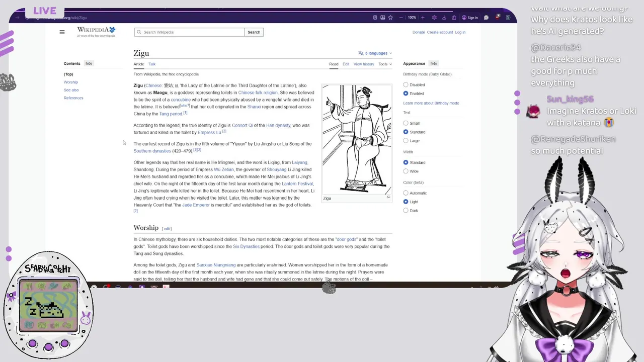Jump to References in Contents
Screen dimensions: 644x362
73,98
